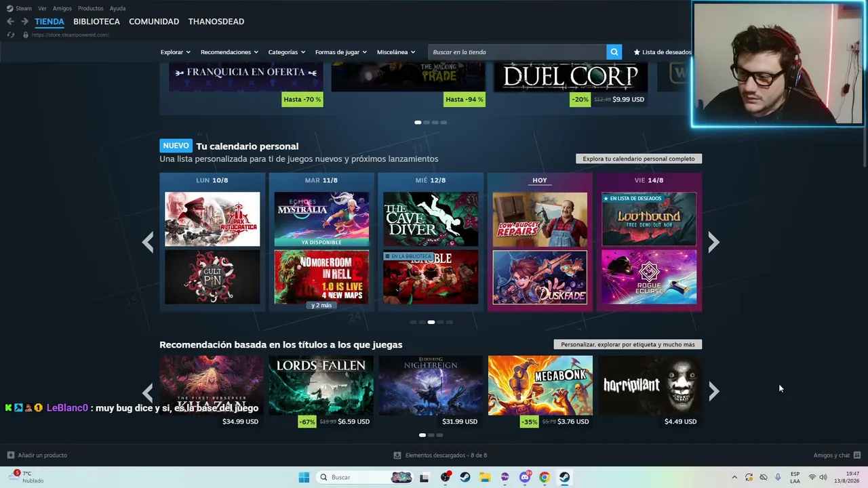Expand the Miscelánea dropdown
The width and height of the screenshot is (868, 488).
[x=396, y=52]
